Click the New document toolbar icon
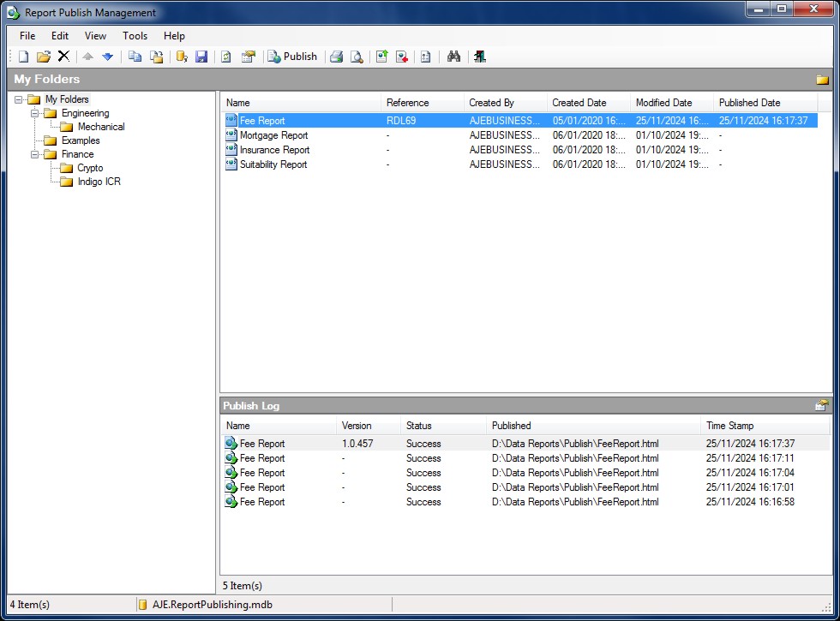 [24, 57]
